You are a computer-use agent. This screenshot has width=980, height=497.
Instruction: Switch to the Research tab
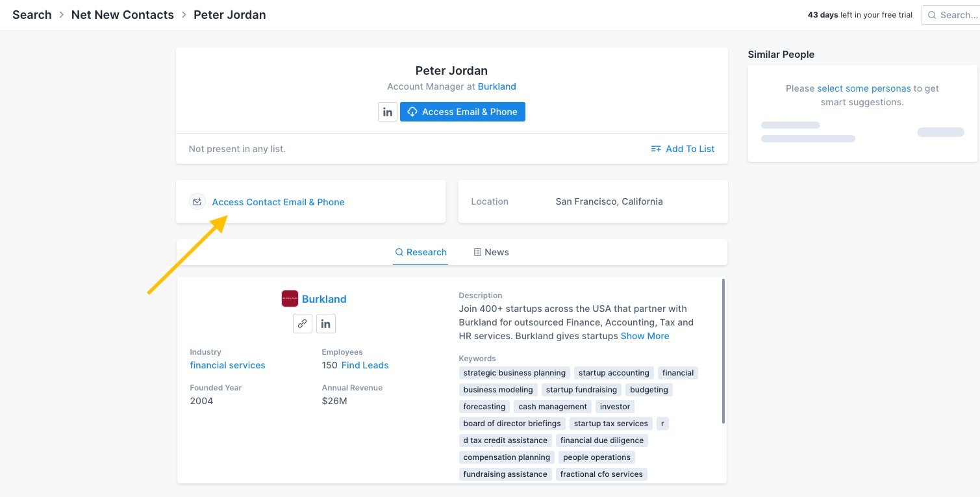click(420, 252)
